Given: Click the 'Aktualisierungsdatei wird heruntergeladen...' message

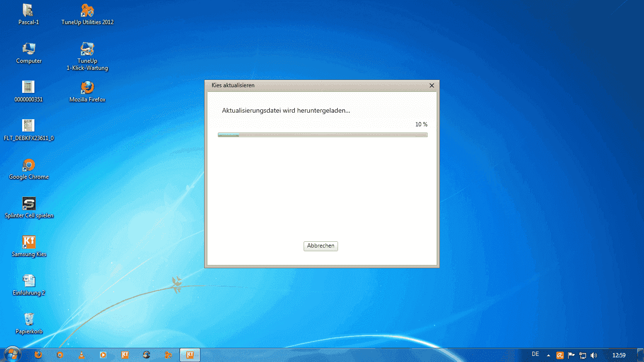Looking at the screenshot, I should tap(286, 110).
